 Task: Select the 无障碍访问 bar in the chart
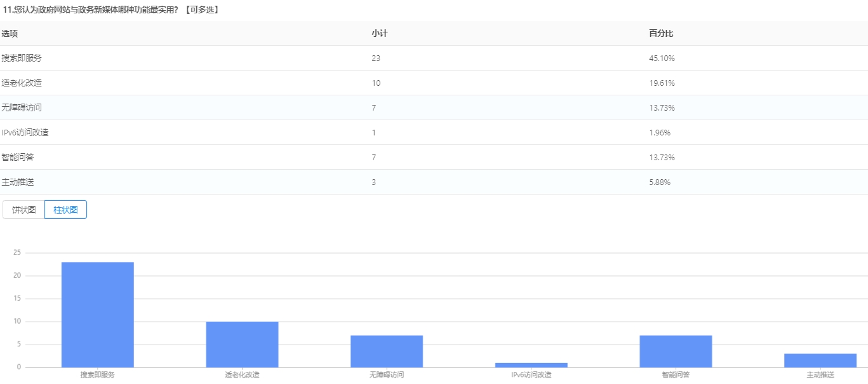coord(387,351)
